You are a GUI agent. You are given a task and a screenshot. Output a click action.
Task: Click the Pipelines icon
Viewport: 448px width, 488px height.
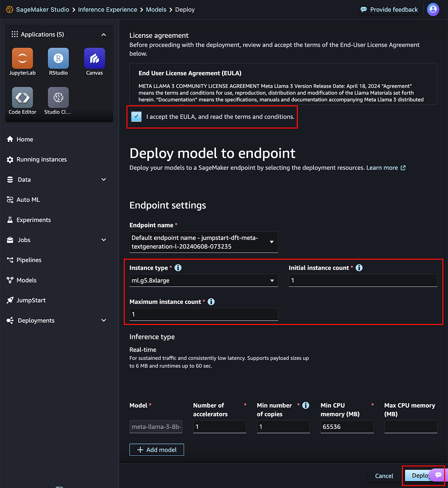[x=10, y=260]
